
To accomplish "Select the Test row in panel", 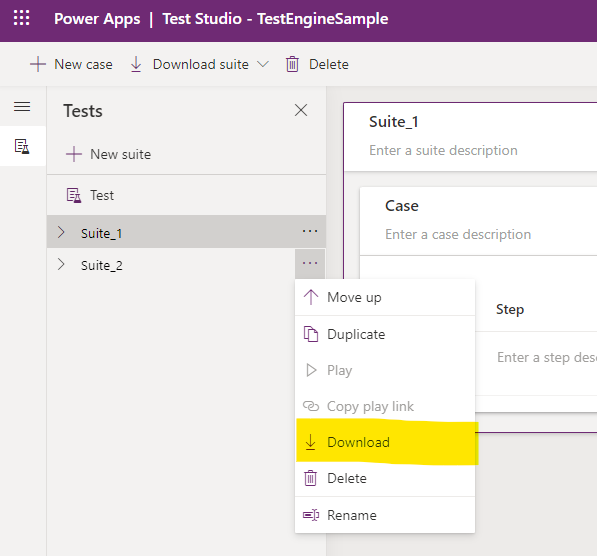I will [x=186, y=195].
